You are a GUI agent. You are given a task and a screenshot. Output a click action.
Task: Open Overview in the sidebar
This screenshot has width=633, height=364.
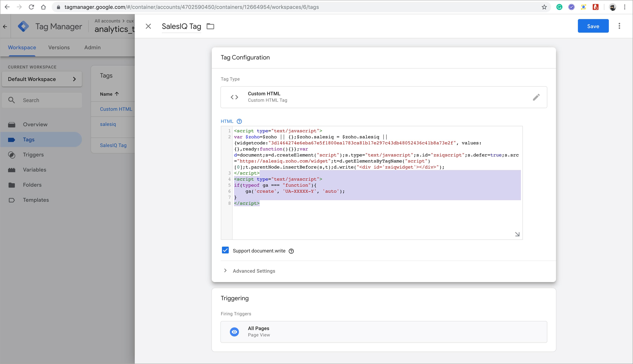tap(41, 125)
